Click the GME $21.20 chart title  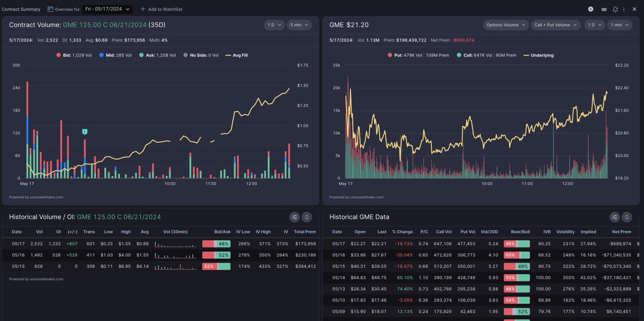point(349,25)
